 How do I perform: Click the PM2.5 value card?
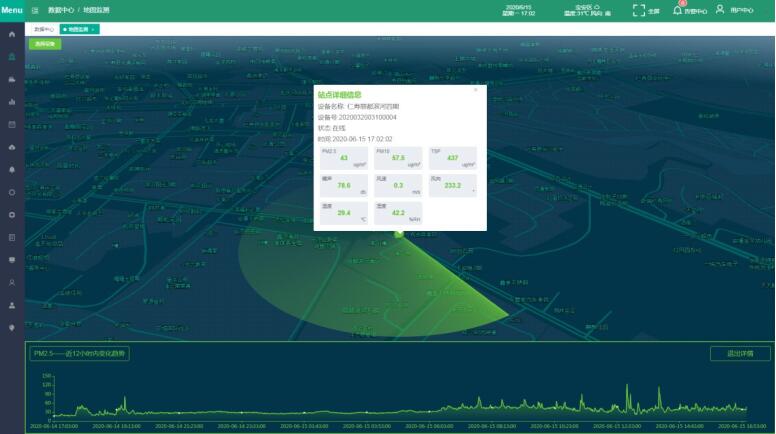coord(343,157)
